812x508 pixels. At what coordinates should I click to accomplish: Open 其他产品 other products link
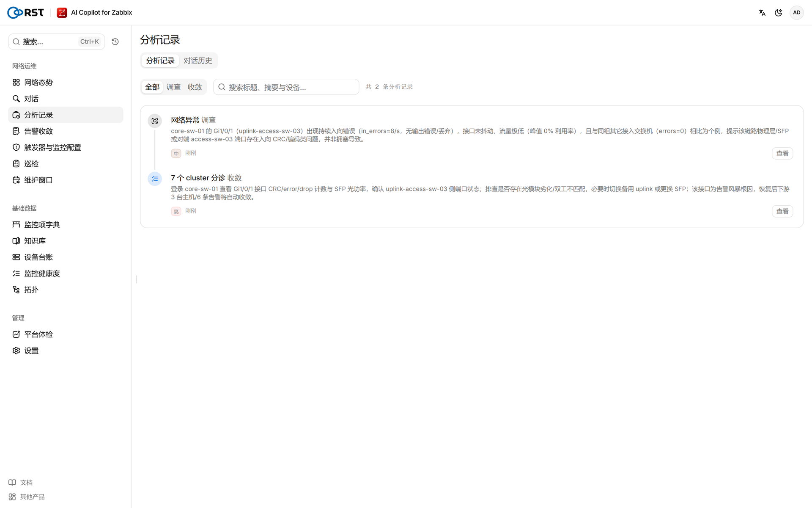click(27, 497)
